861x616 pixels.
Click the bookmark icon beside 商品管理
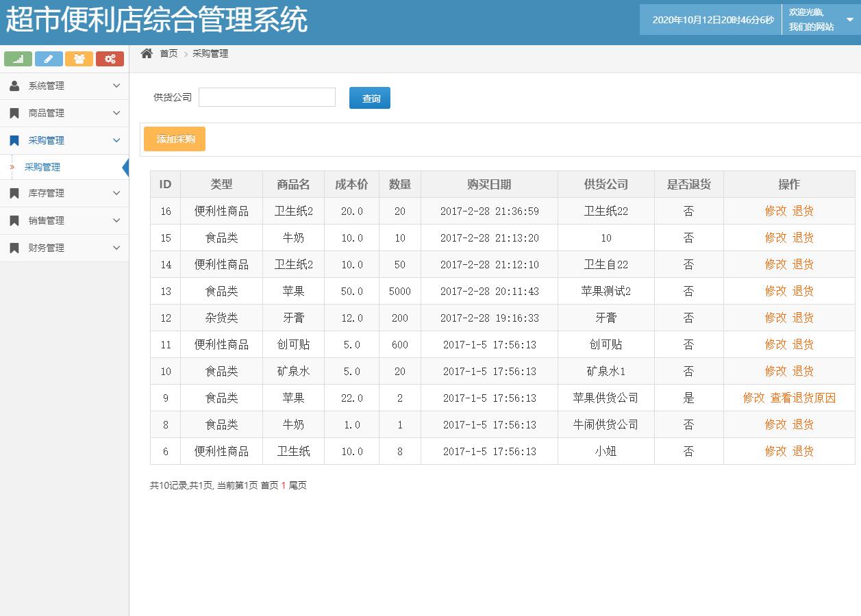pos(15,112)
